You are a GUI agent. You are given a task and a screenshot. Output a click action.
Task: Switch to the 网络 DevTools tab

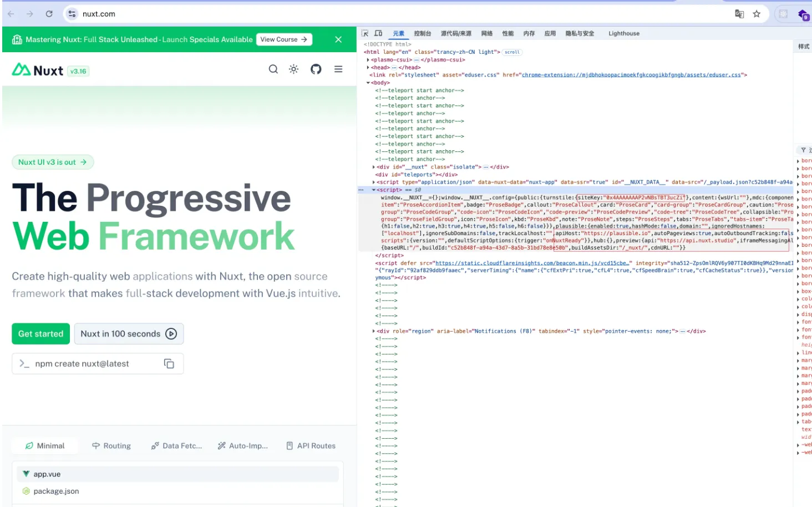coord(487,33)
